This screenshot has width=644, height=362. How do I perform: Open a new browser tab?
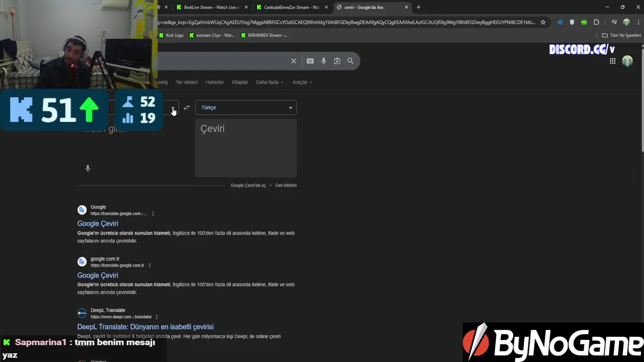(x=418, y=7)
